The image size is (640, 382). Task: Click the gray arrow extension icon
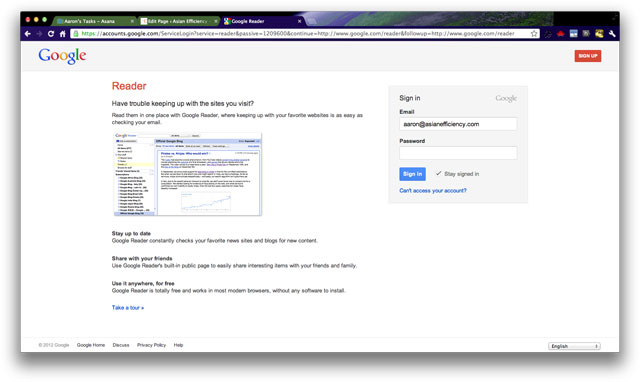[586, 33]
